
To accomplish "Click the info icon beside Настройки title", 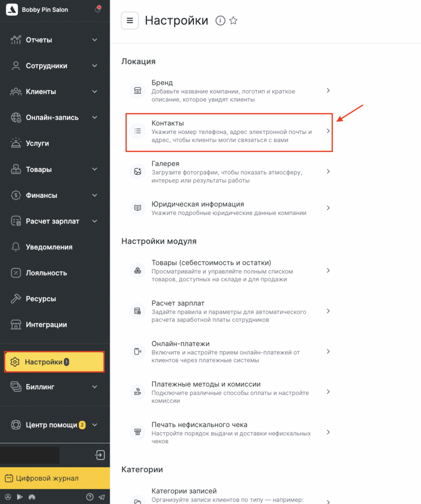I will point(220,21).
